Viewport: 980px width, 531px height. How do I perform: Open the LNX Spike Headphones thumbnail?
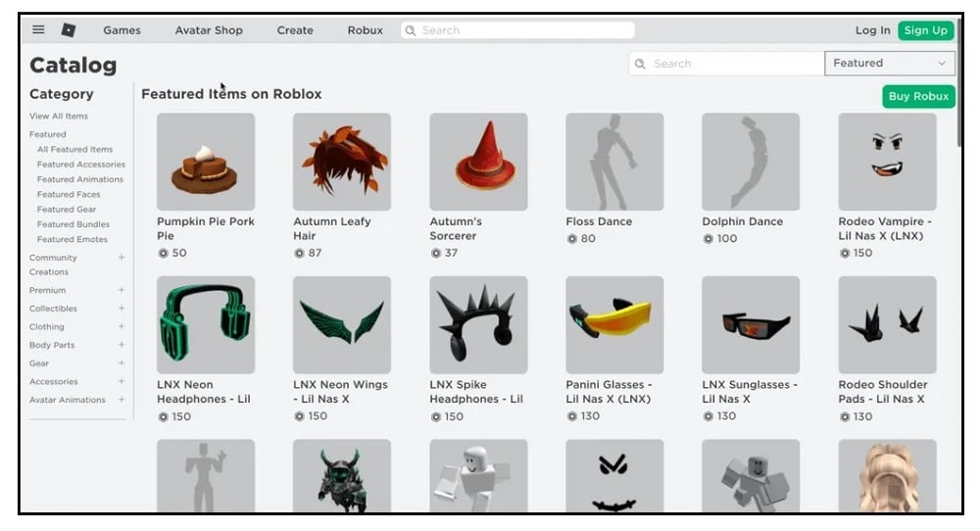478,325
